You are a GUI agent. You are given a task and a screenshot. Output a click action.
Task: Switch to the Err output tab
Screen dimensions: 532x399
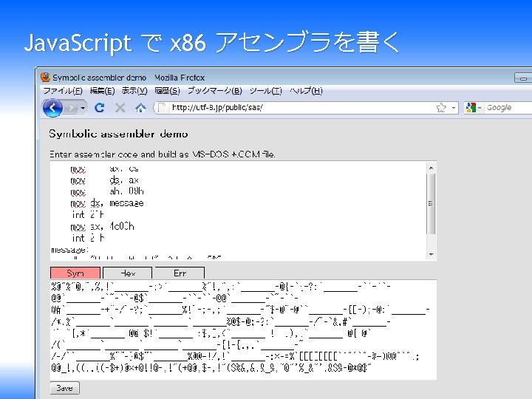coord(180,273)
